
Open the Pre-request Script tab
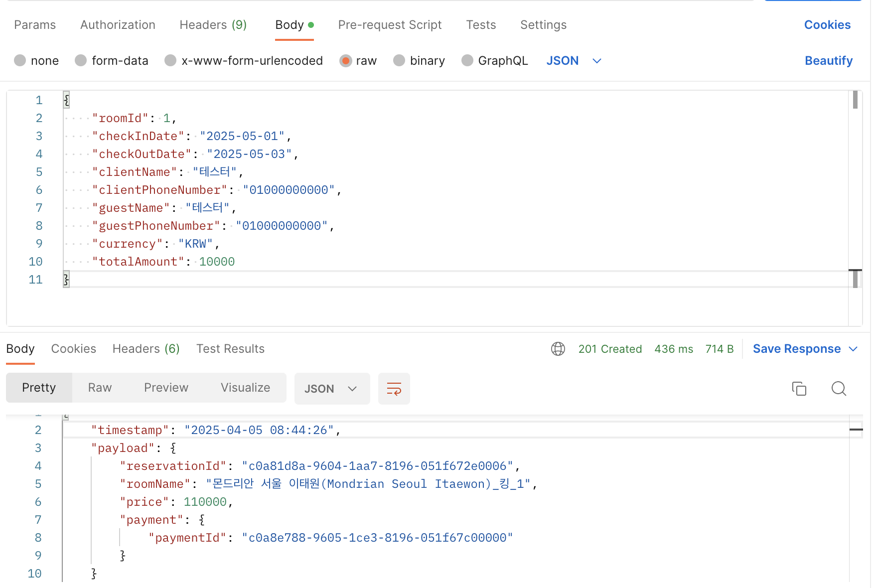point(390,25)
